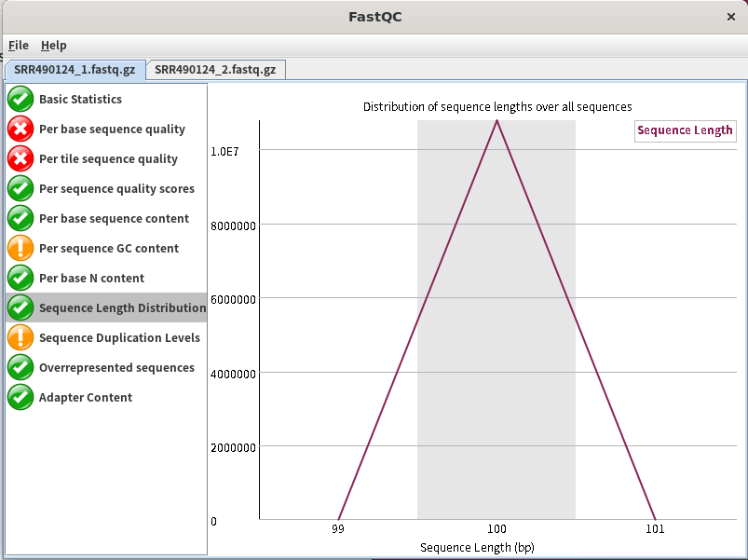Open the Help menu
The height and width of the screenshot is (560, 748).
53,46
